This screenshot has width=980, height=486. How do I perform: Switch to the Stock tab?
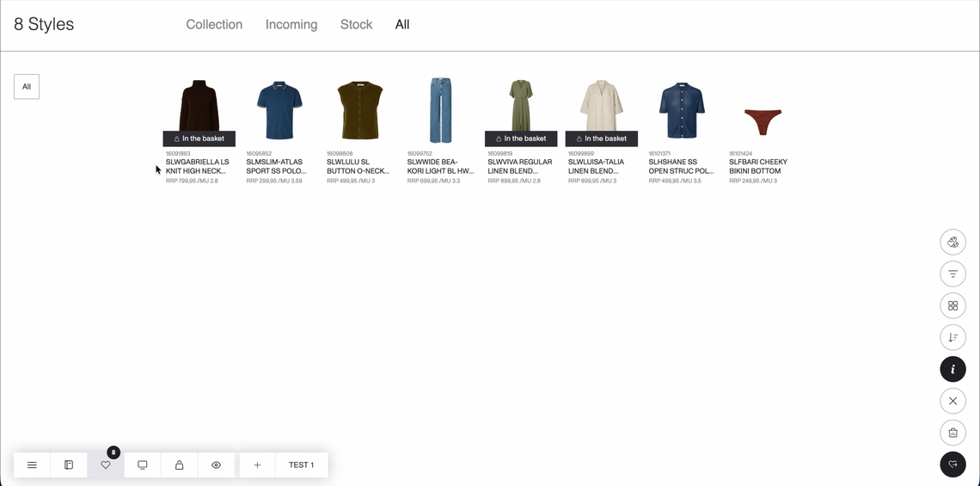356,25
